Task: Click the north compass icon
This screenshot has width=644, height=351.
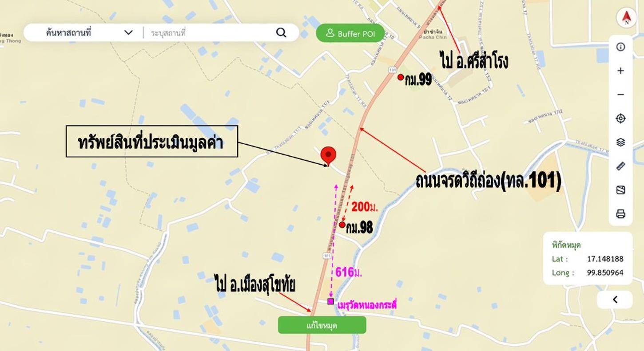Action: click(x=627, y=18)
